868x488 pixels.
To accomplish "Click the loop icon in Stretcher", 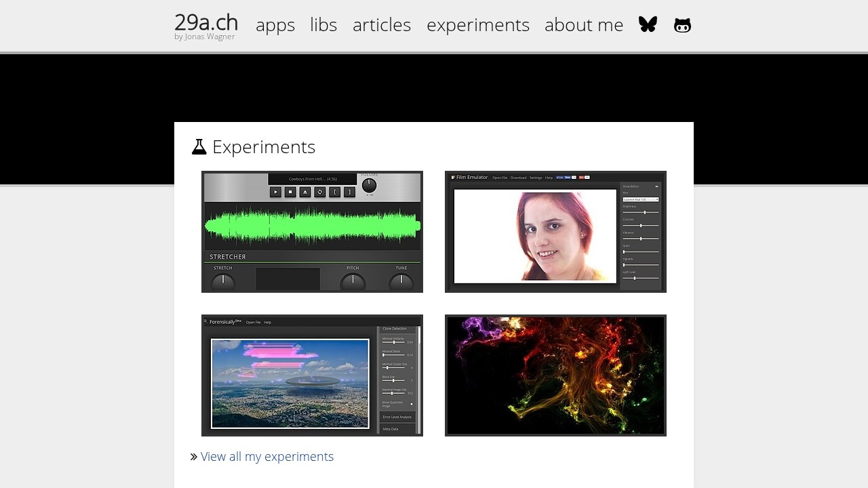I will (x=319, y=192).
